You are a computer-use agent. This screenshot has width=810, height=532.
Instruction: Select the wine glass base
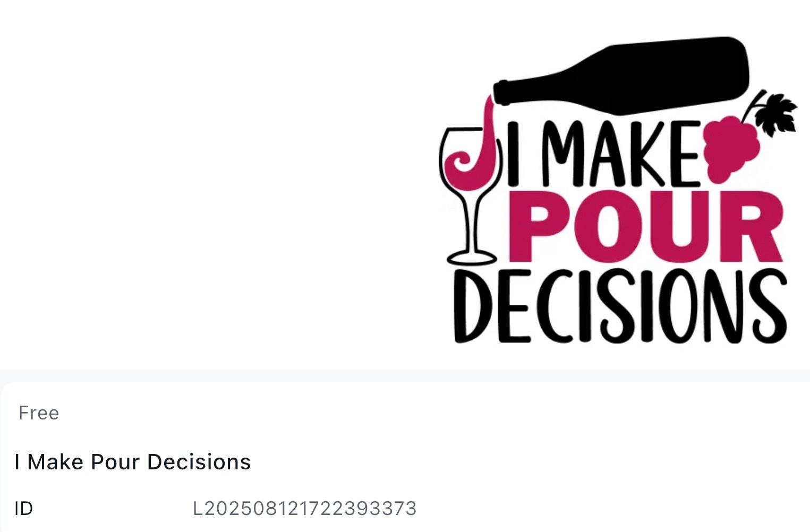[x=472, y=259]
